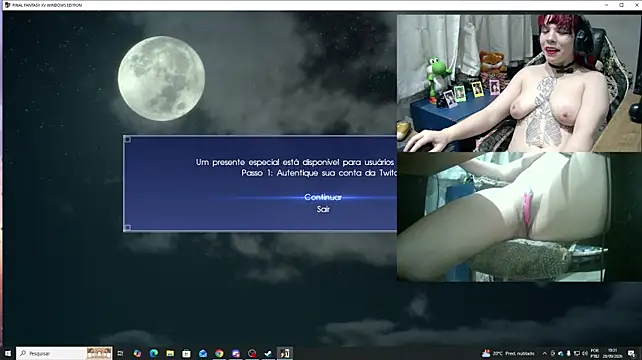Viewport: 642px width, 360px height.
Task: Open the Mail app from the taskbar
Action: coord(203,353)
